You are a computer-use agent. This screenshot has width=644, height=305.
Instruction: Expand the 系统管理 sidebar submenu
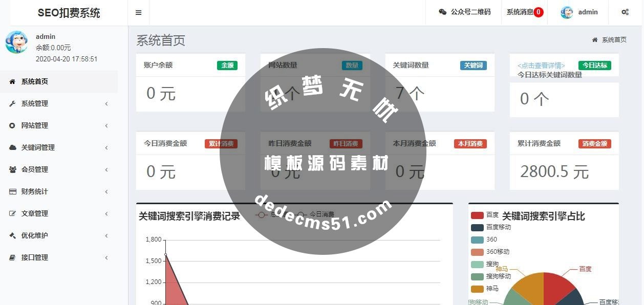click(106, 103)
